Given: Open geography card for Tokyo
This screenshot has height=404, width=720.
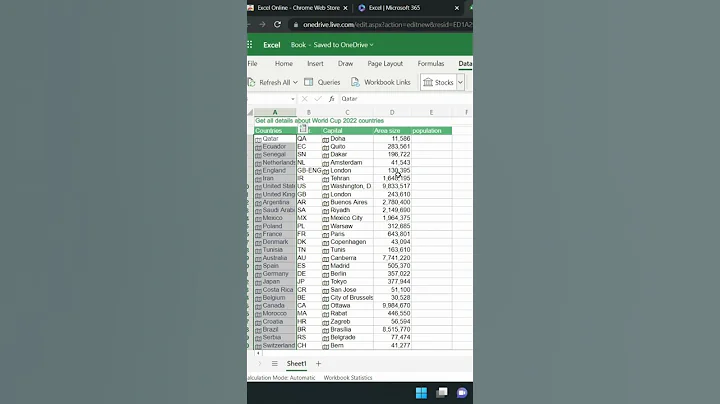Looking at the screenshot, I should point(326,282).
